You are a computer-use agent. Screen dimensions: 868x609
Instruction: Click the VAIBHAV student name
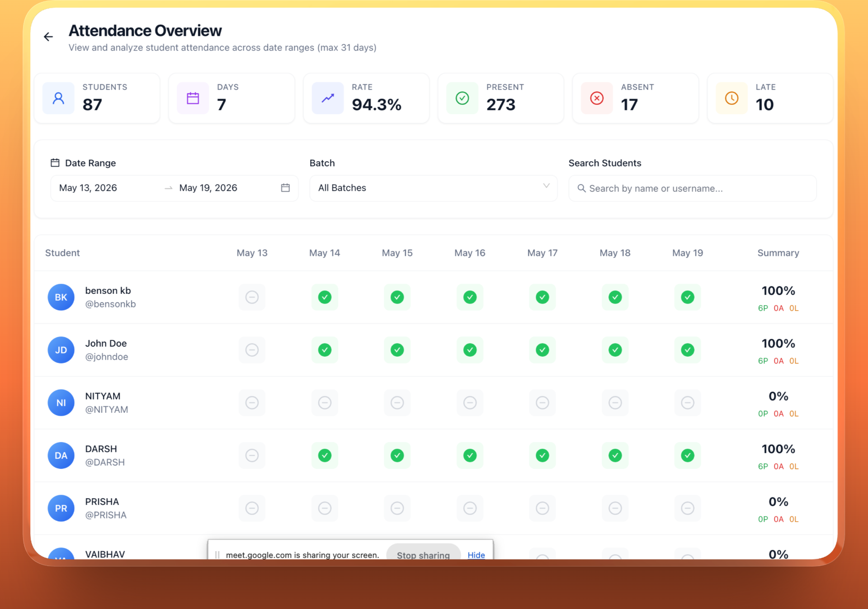pos(105,554)
